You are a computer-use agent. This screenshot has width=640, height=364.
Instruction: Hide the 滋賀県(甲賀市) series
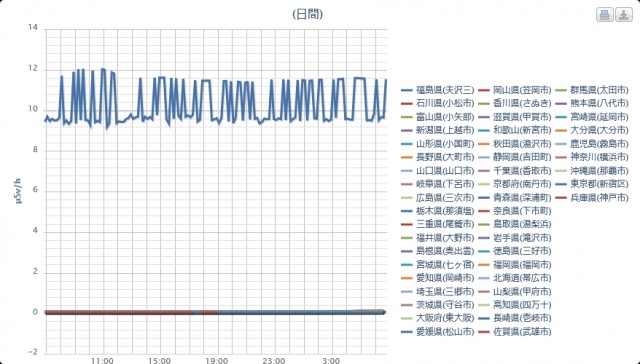515,117
